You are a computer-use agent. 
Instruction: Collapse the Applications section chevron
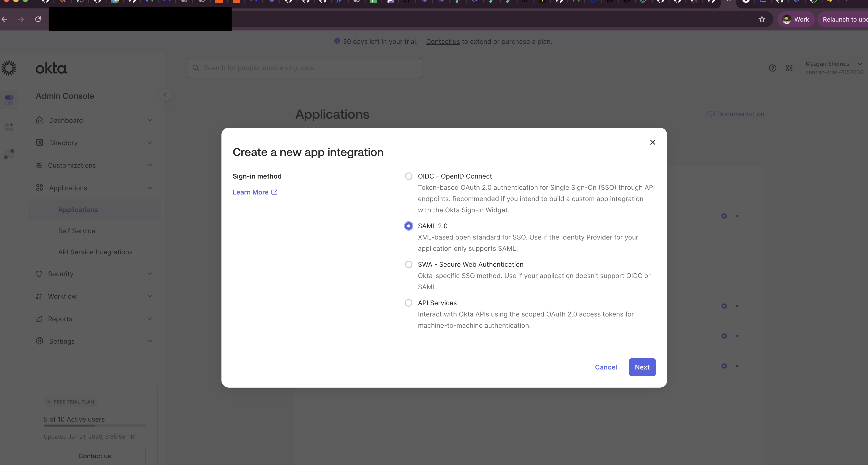point(150,188)
